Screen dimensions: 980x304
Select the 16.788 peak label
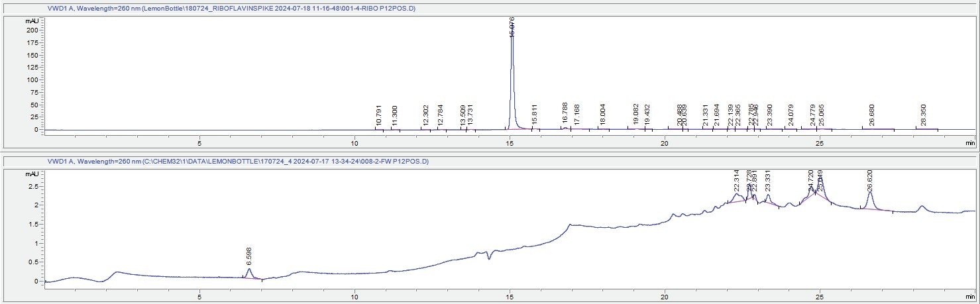565,114
